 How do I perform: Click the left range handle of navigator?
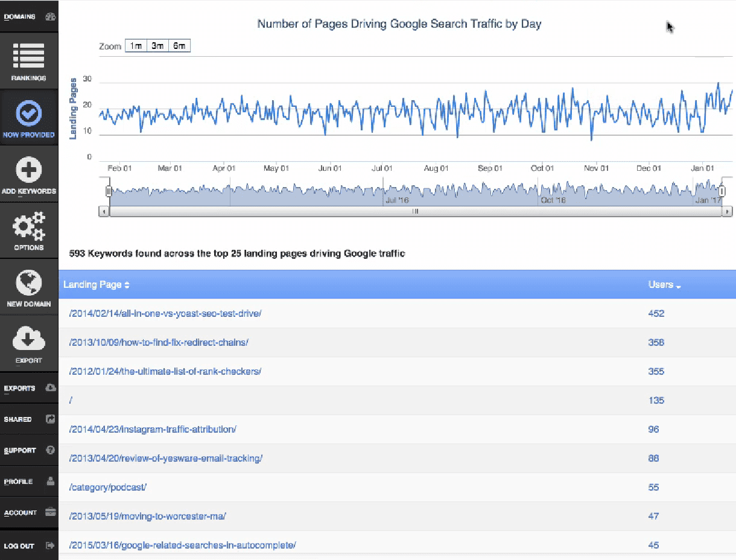109,191
